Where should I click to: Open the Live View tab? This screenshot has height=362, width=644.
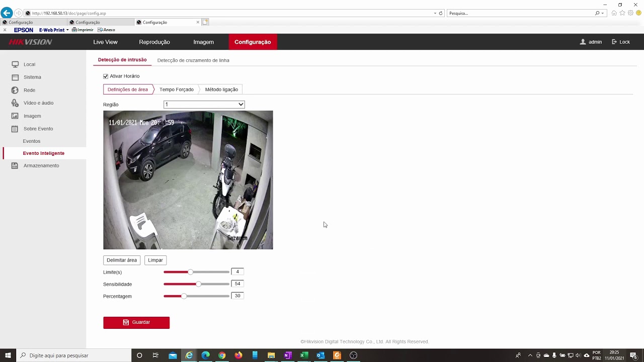[105, 42]
